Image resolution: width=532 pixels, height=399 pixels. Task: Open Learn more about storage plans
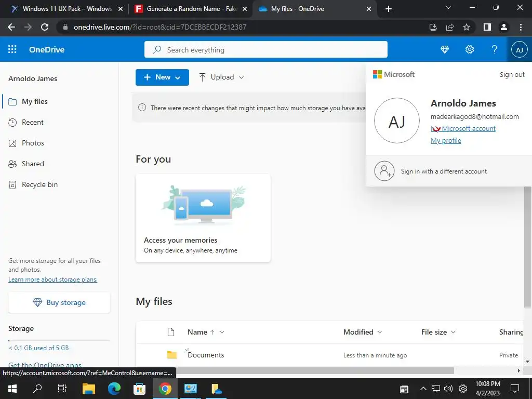coord(53,280)
